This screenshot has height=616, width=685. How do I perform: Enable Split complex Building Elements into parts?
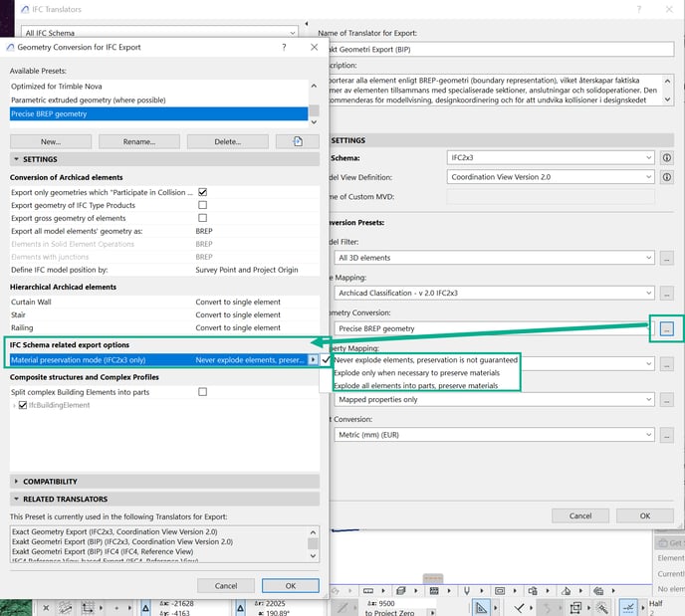pos(203,392)
